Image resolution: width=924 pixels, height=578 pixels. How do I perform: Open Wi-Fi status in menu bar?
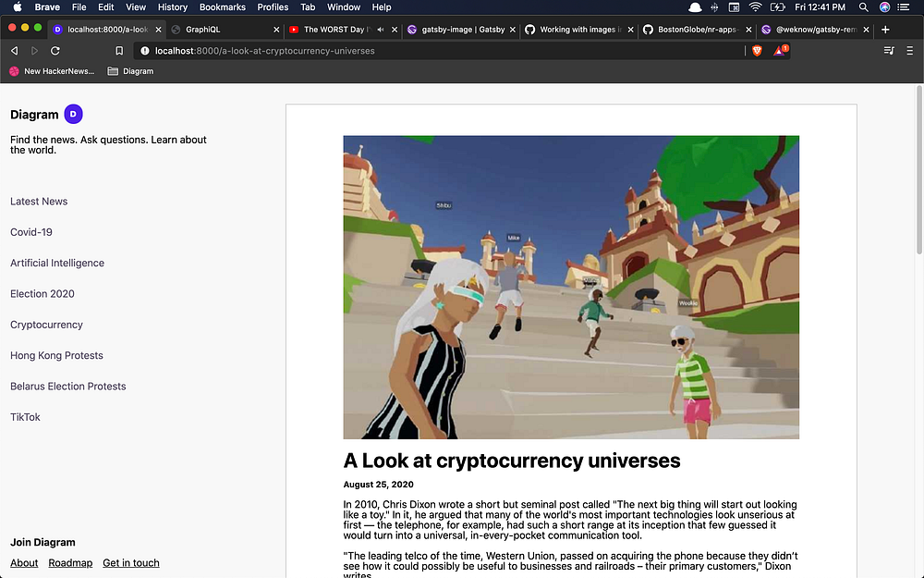[x=755, y=7]
